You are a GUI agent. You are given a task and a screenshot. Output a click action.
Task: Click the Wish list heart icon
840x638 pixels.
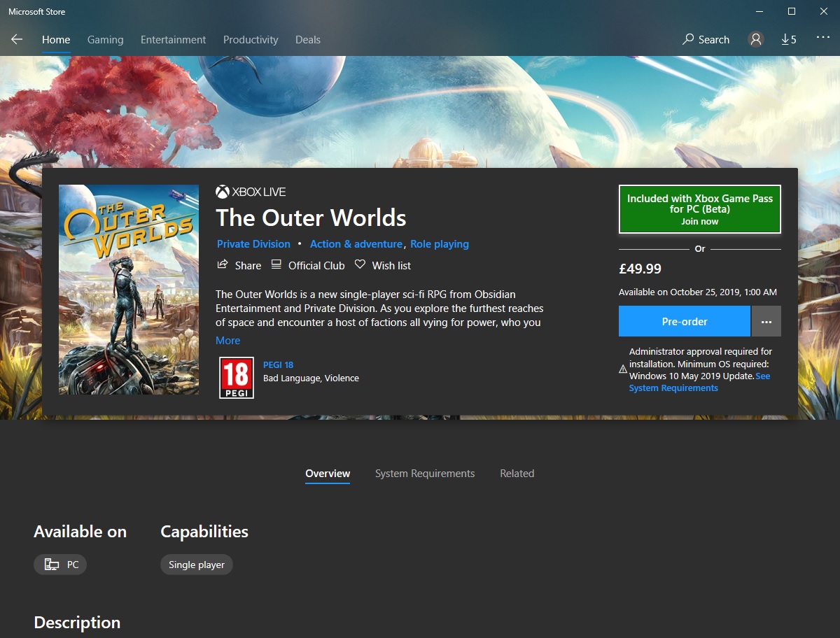click(360, 264)
